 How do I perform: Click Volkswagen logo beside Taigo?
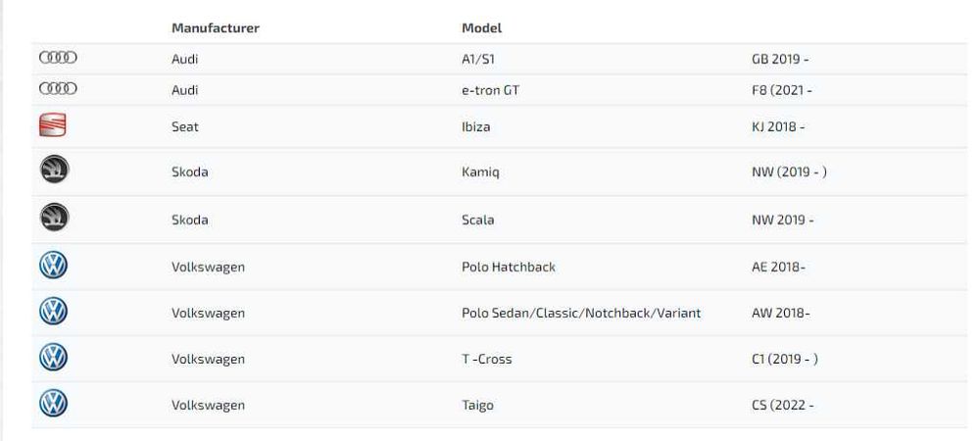coord(53,405)
